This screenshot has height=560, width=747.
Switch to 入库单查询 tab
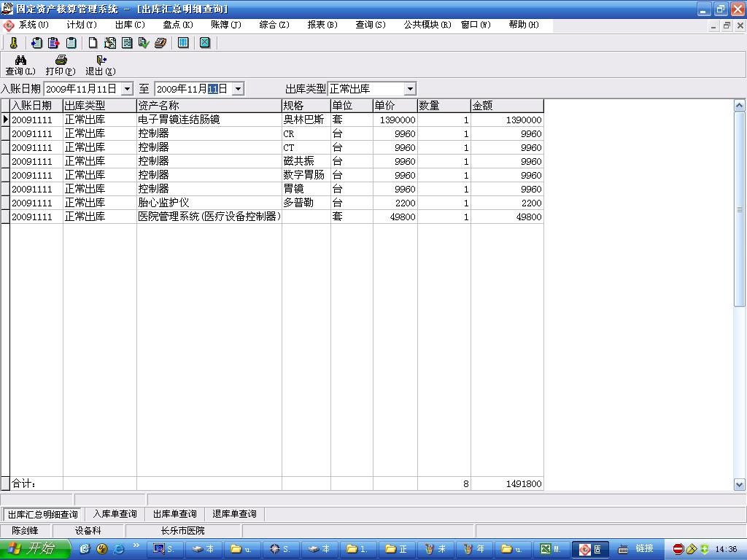tap(115, 514)
